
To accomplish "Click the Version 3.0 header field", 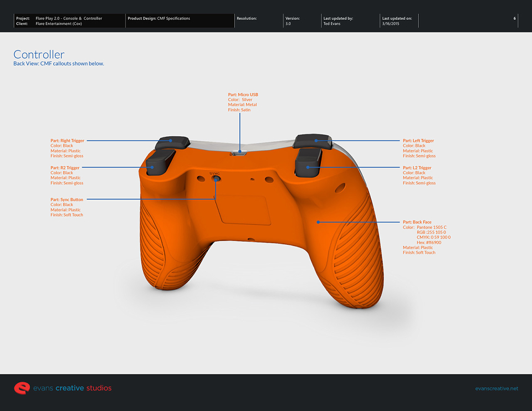I will 293,21.
